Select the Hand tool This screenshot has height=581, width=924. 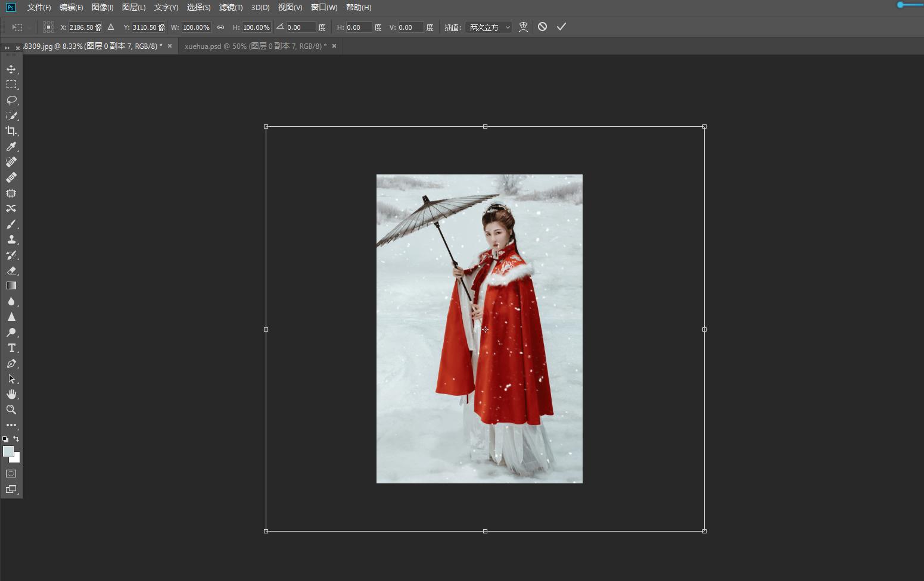(11, 394)
